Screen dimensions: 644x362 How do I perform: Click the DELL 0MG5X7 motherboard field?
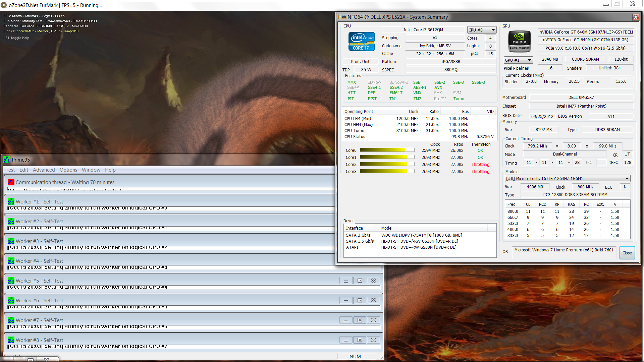pos(581,98)
